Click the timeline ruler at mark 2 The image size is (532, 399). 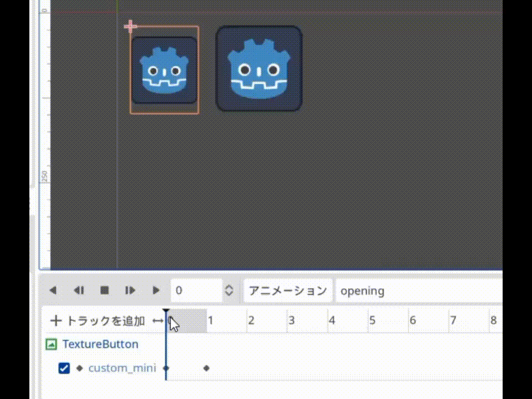pos(251,320)
